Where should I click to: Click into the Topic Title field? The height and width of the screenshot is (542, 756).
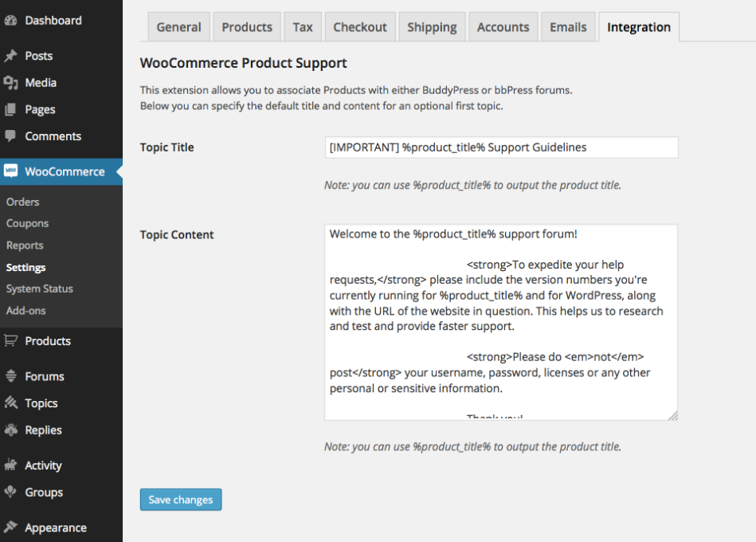(x=501, y=147)
